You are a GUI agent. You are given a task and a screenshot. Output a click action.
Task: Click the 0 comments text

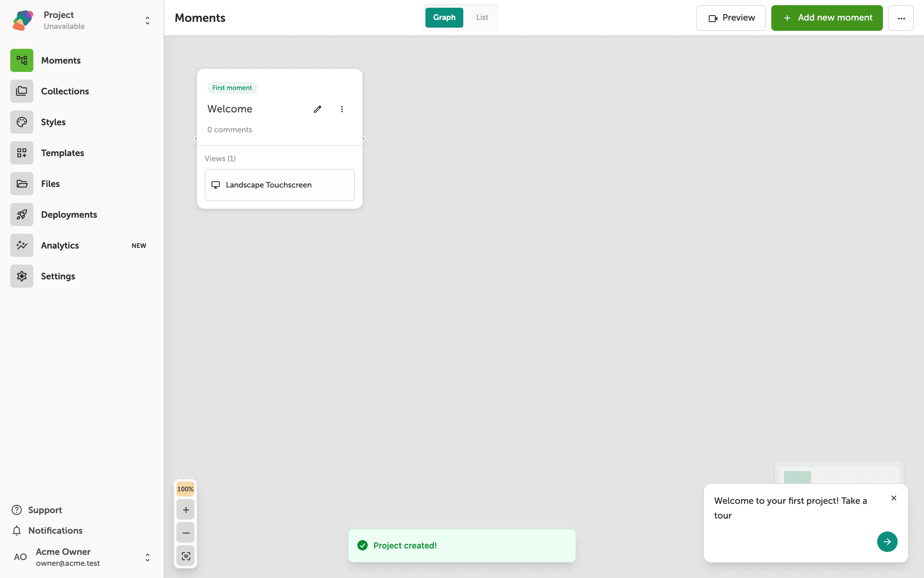[229, 130]
